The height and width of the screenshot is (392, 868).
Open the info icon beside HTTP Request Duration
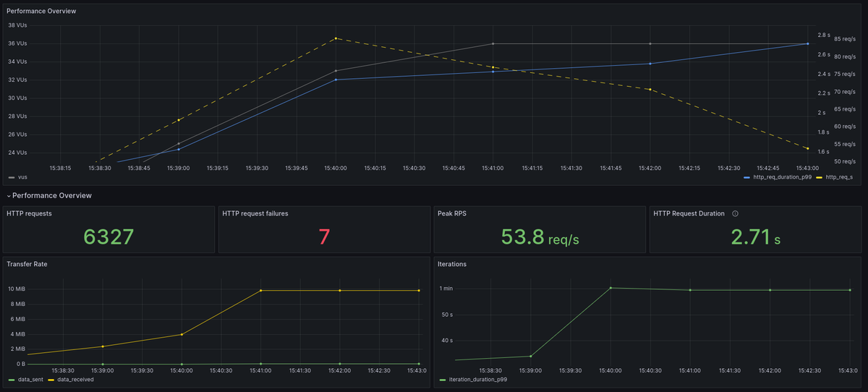coord(735,213)
